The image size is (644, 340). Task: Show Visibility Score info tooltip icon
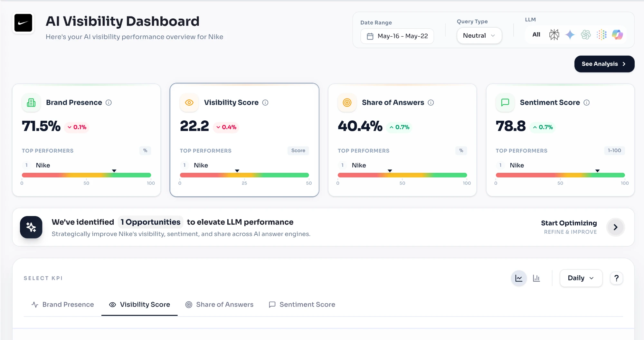(x=265, y=103)
